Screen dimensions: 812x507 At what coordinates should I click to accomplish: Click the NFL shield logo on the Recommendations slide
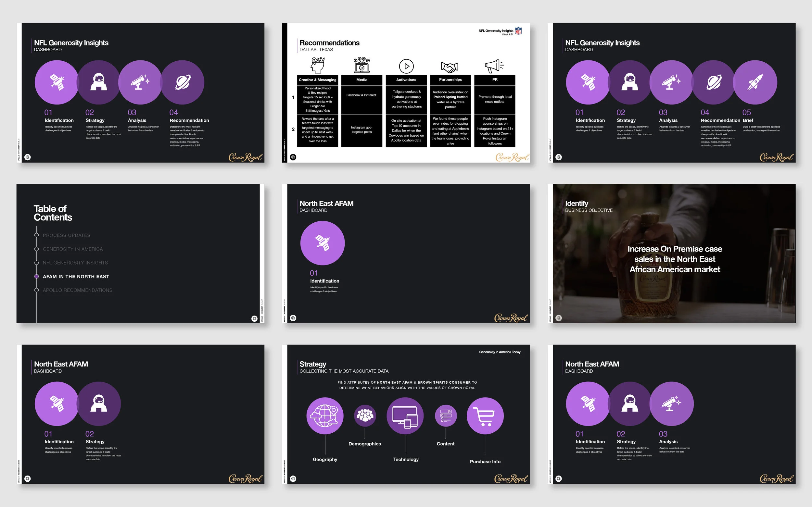pyautogui.click(x=518, y=31)
